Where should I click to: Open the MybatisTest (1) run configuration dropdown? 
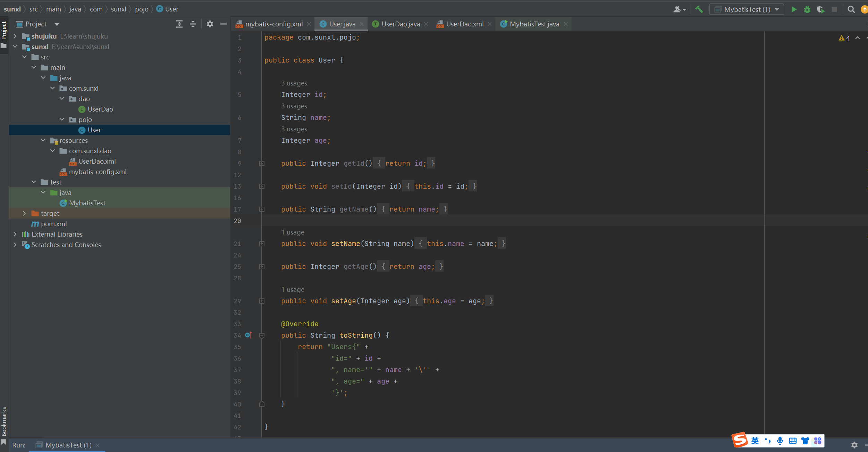[x=747, y=9]
